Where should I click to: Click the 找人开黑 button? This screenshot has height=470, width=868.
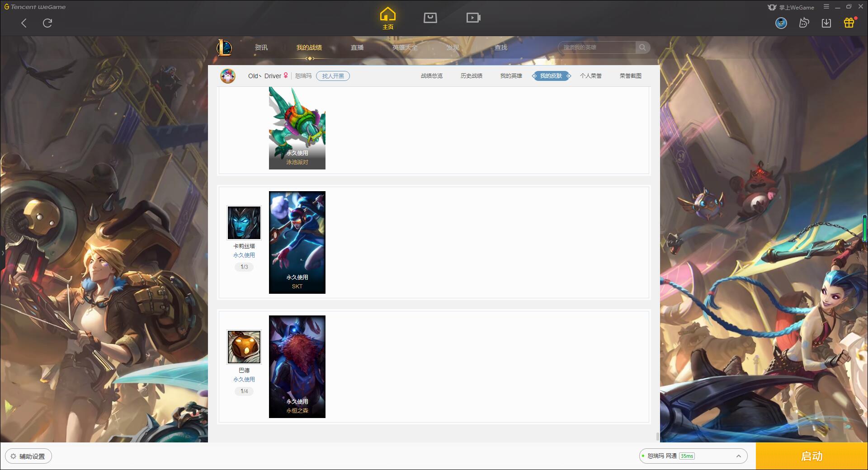click(x=333, y=76)
